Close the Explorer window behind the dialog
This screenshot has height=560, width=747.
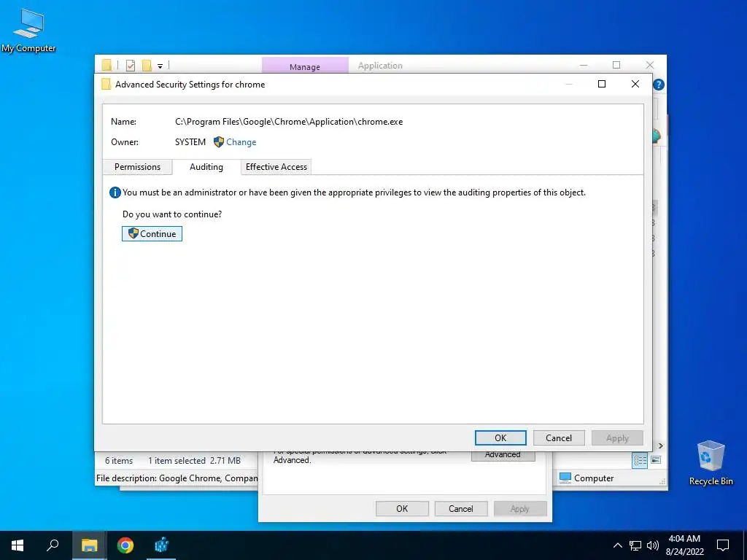click(650, 65)
